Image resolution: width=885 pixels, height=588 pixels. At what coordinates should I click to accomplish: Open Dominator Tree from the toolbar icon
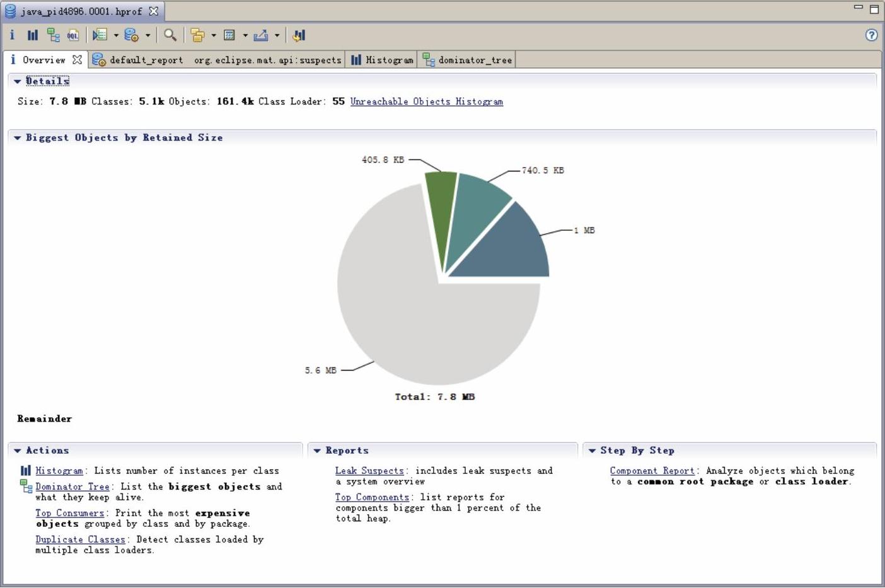(x=53, y=35)
